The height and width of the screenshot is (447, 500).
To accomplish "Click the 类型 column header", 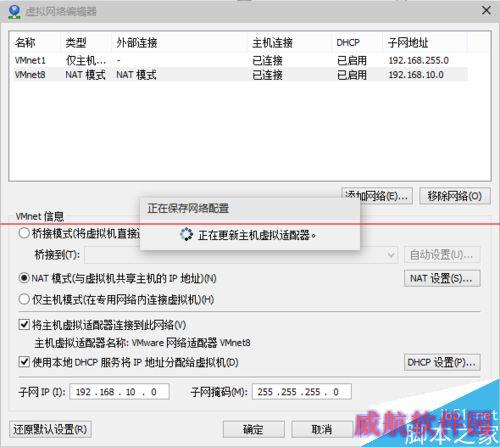I will (86, 43).
